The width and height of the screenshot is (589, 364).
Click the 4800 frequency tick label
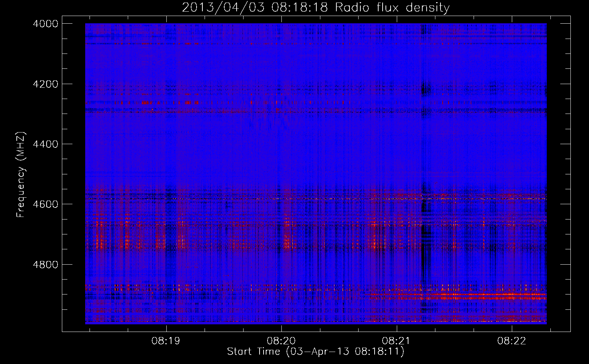pyautogui.click(x=46, y=265)
